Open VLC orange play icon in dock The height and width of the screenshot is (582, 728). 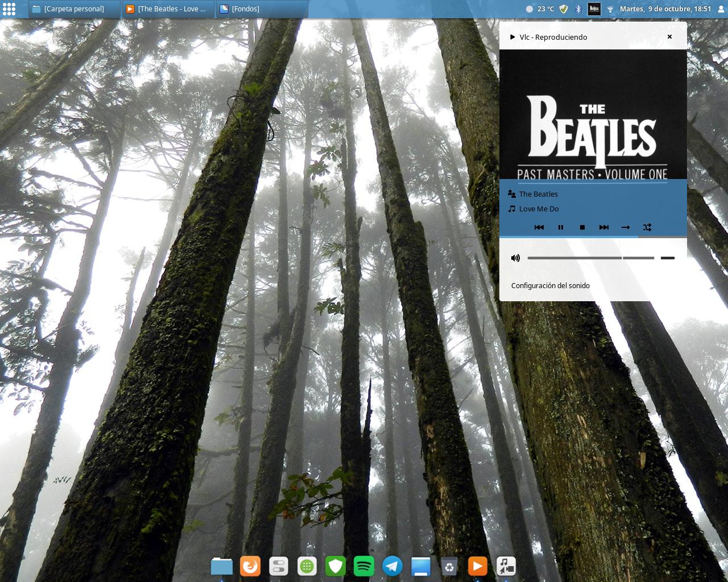[x=478, y=566]
